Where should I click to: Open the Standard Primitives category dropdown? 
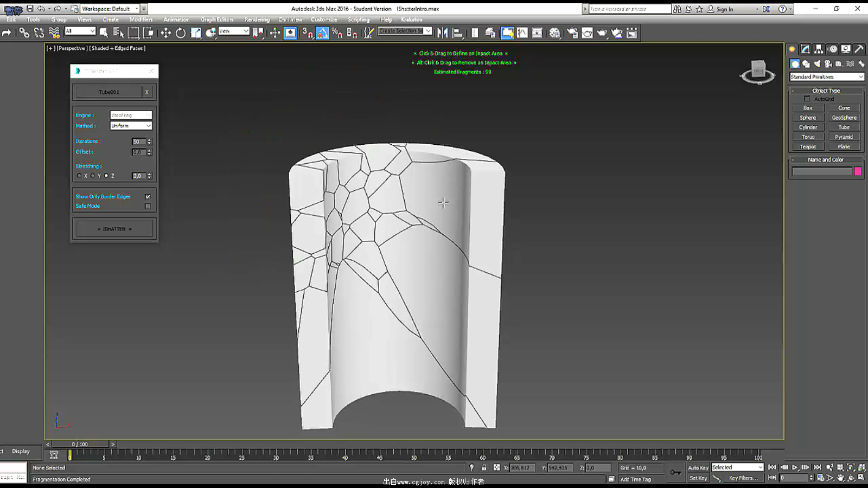[x=826, y=77]
